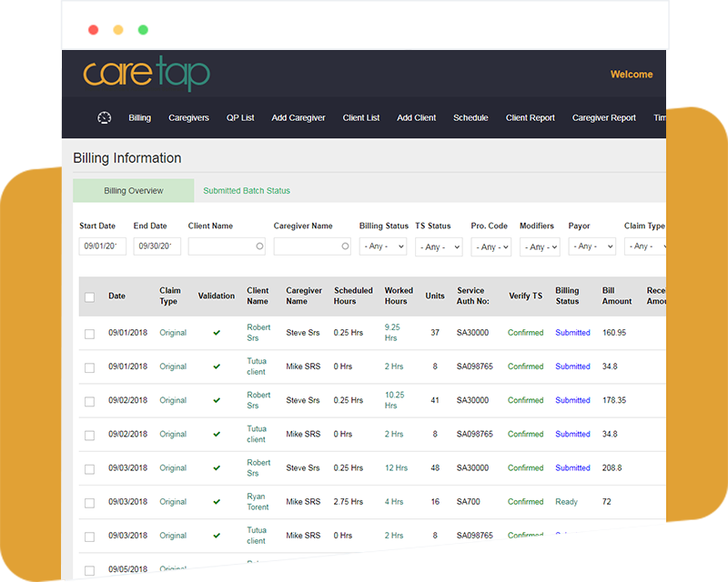Screen dimensions: 728x582
Task: Open the 9.25 Hrs worked hours link
Action: (x=392, y=332)
